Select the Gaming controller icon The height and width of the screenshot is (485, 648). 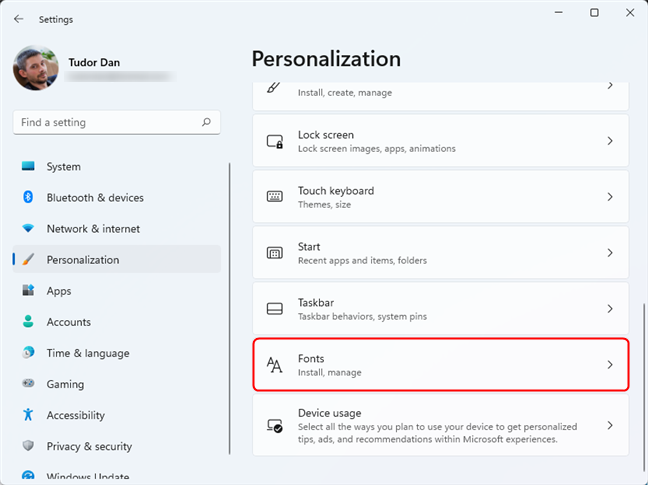tap(28, 383)
